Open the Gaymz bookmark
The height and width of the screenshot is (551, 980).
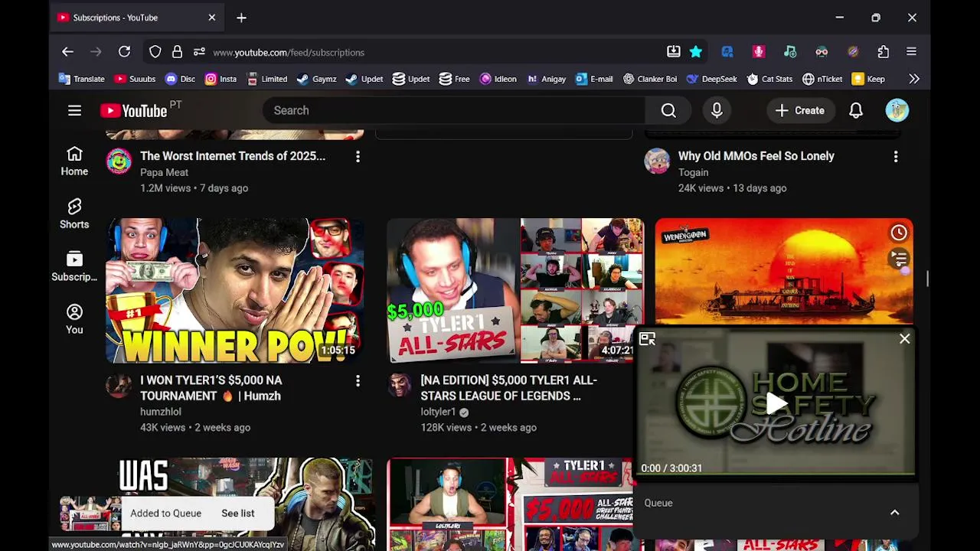(316, 79)
